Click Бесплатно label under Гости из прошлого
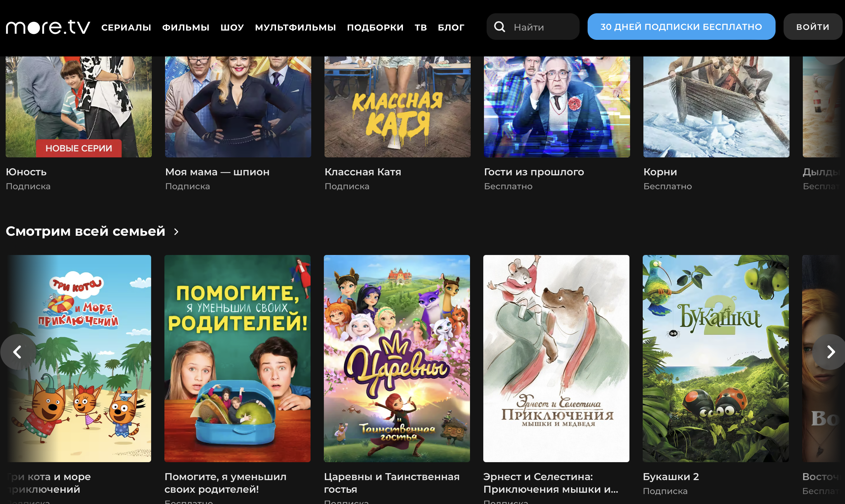Viewport: 845px width, 504px height. [508, 186]
